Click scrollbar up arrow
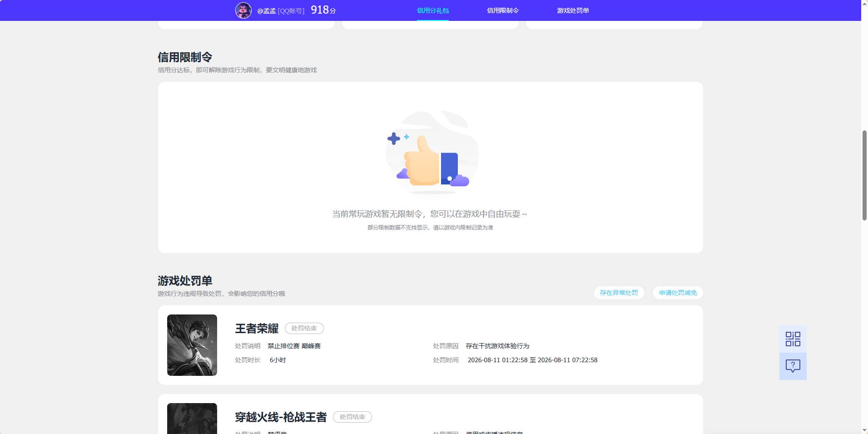The height and width of the screenshot is (434, 868). coord(864,4)
